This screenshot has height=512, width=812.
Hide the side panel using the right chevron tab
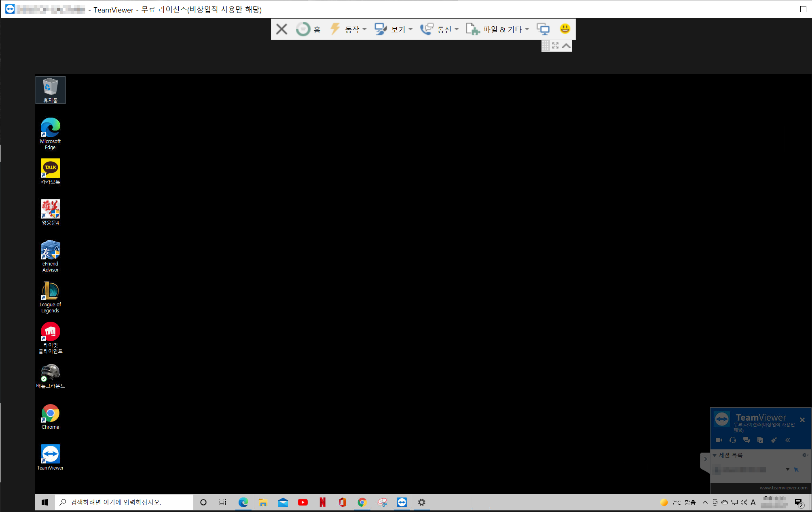pos(705,459)
